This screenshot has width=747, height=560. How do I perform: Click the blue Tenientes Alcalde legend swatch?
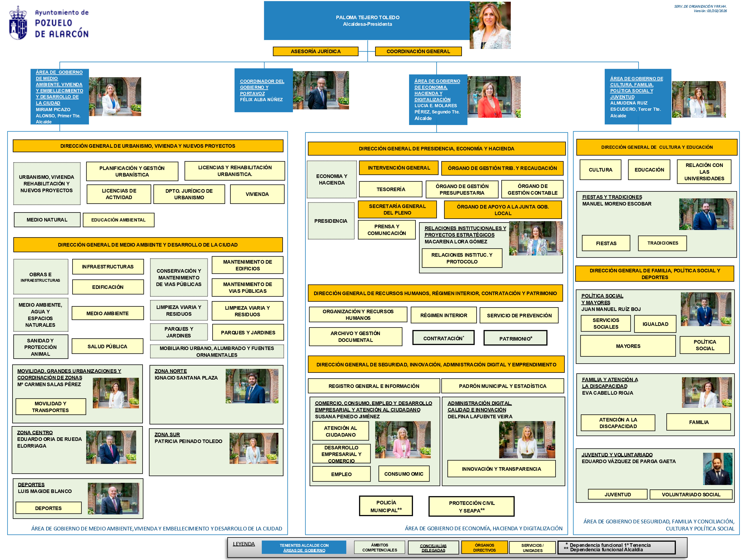click(x=304, y=547)
